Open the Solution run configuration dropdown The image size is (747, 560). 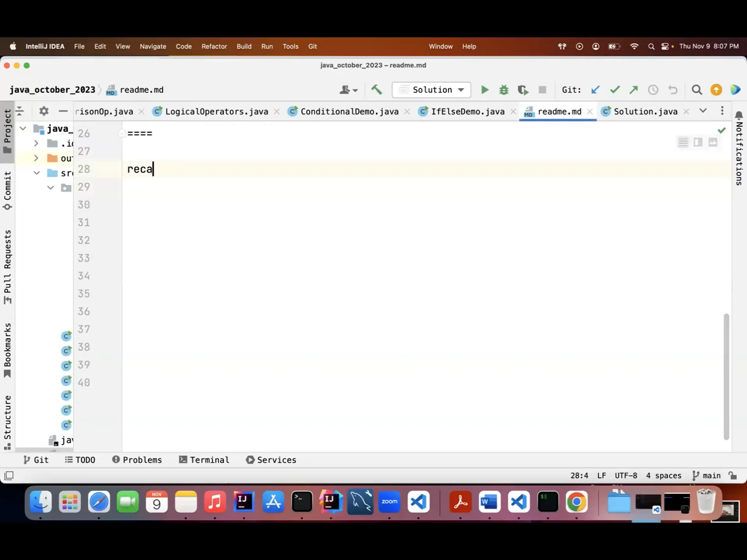(x=431, y=90)
